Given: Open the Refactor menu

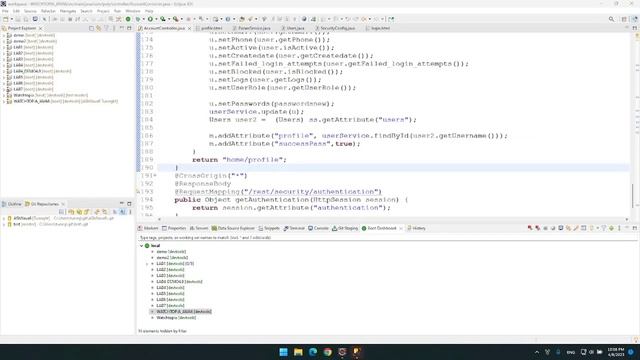Looking at the screenshot, I should (x=48, y=11).
